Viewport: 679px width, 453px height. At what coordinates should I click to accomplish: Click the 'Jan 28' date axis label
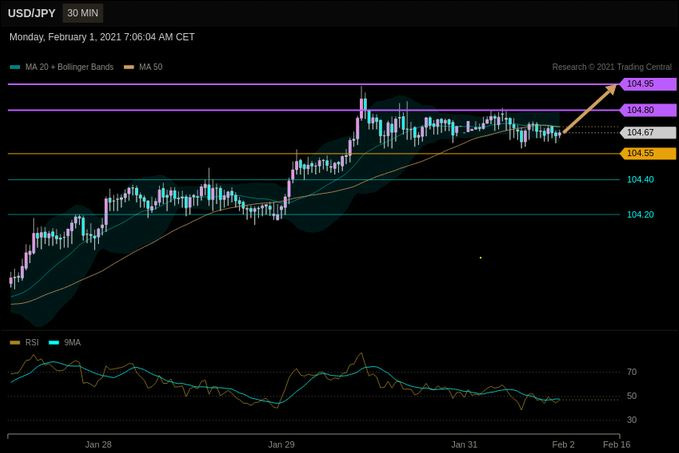(98, 444)
